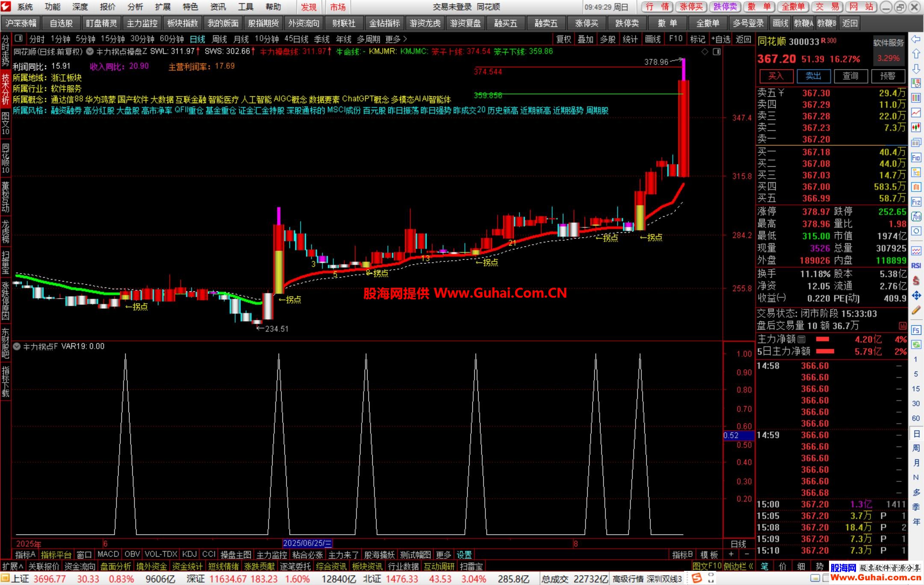Click the RSI icon in right sidebar
Viewport: 924px width, 585px height.
click(x=916, y=266)
